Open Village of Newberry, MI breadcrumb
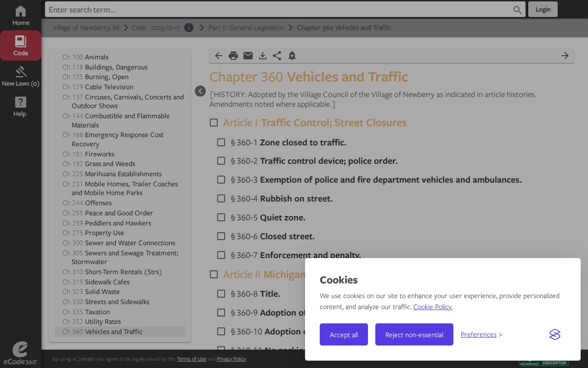This screenshot has height=368, width=588. [x=86, y=28]
